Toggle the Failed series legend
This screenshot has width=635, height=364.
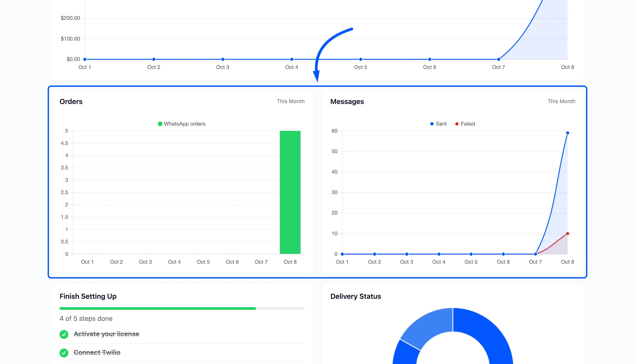click(465, 124)
